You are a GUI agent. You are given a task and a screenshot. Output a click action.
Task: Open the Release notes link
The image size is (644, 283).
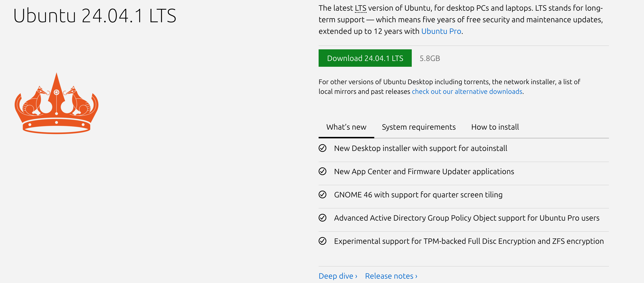pos(391,276)
